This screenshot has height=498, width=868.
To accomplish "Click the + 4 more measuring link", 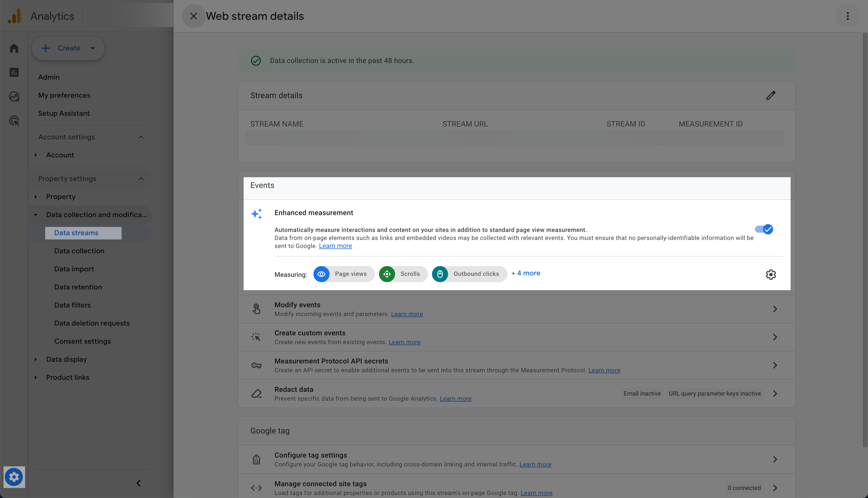I will pyautogui.click(x=526, y=273).
